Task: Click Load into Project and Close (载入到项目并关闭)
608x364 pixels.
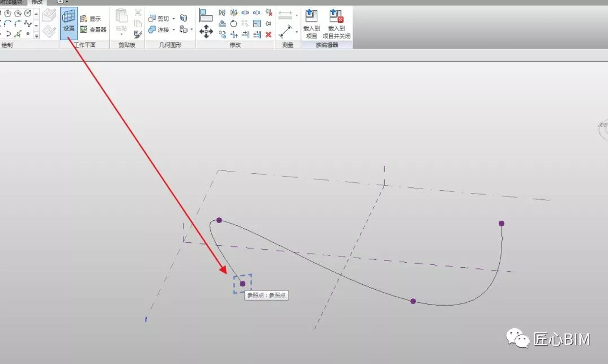Action: (x=337, y=24)
